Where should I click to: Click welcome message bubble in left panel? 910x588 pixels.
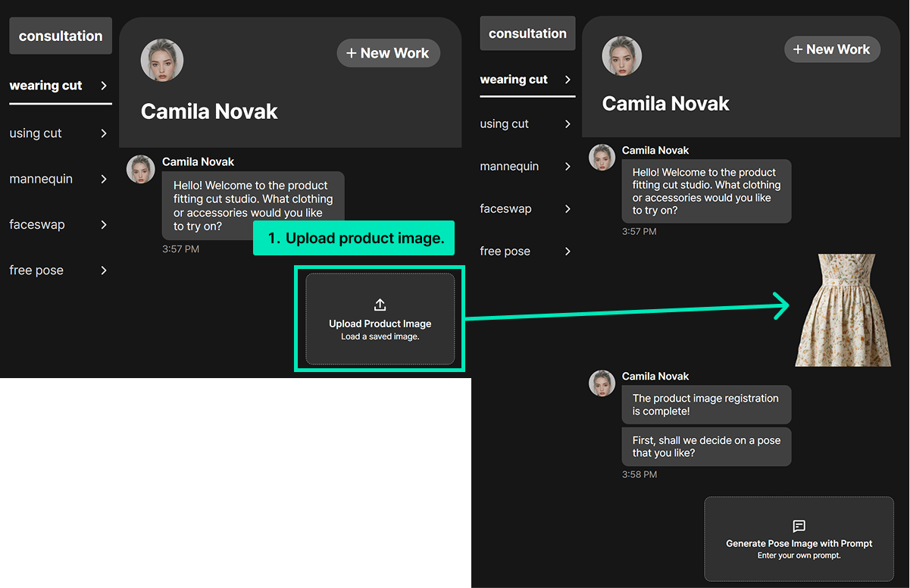253,205
